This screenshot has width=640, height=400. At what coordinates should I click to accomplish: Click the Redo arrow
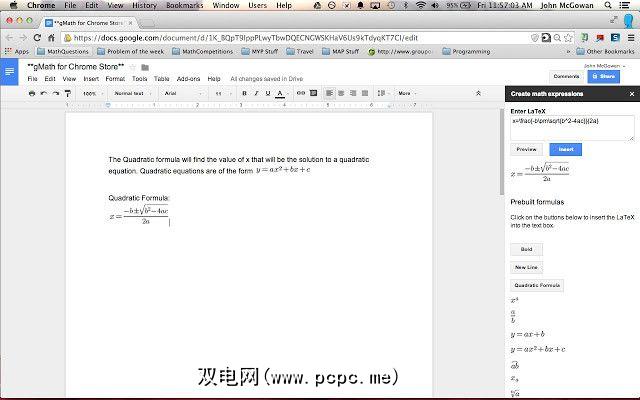coord(56,93)
